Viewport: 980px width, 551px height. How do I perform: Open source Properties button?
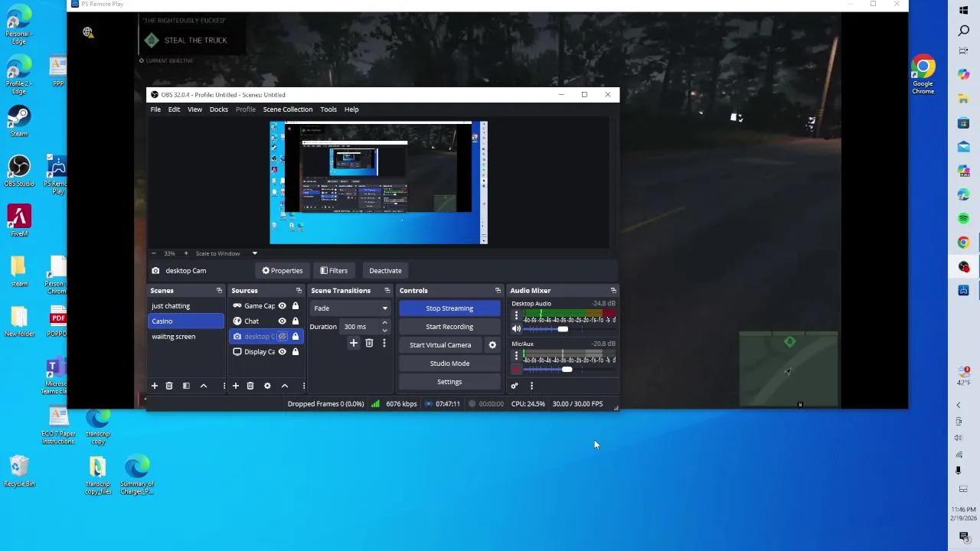(283, 270)
